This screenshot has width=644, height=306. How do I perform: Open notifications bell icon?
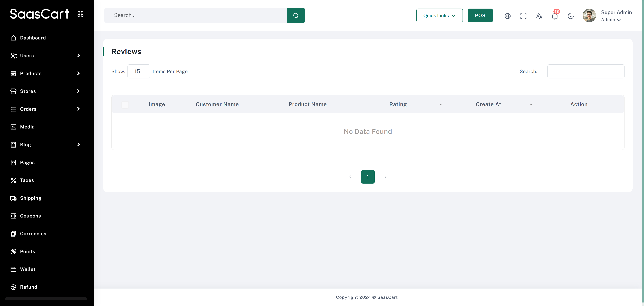[x=554, y=16]
